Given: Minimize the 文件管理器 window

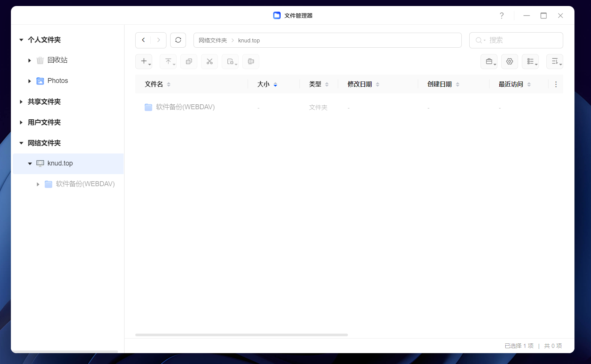Looking at the screenshot, I should click(x=527, y=15).
